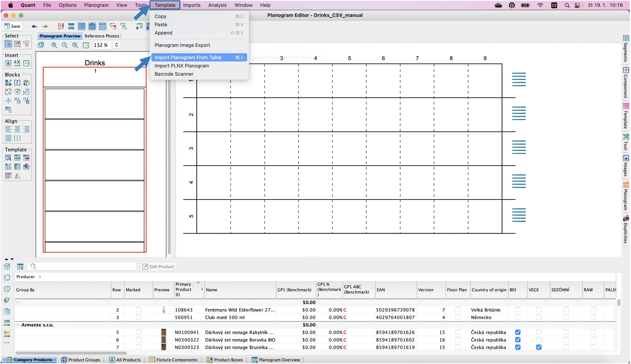Viewport: 631px width, 364px height.
Task: Click the undo arrow icon
Action: pos(34,26)
